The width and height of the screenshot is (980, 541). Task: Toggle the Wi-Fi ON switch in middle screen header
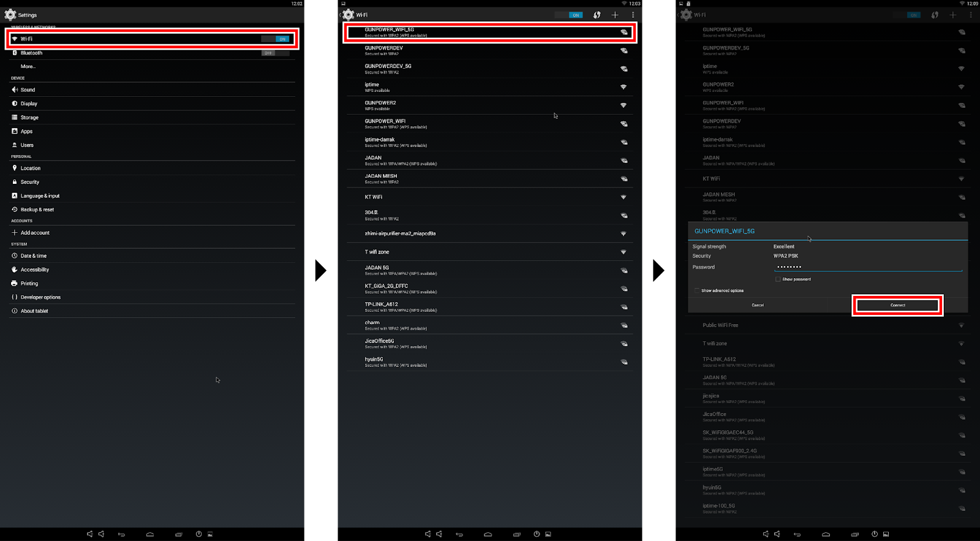coord(569,15)
